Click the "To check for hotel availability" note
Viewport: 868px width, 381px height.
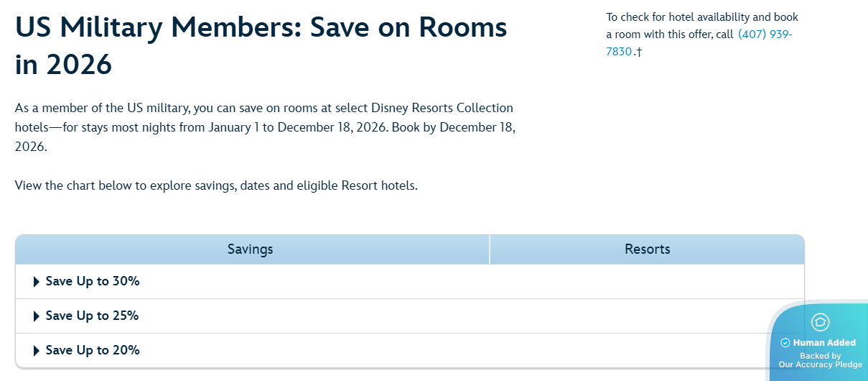click(x=702, y=35)
